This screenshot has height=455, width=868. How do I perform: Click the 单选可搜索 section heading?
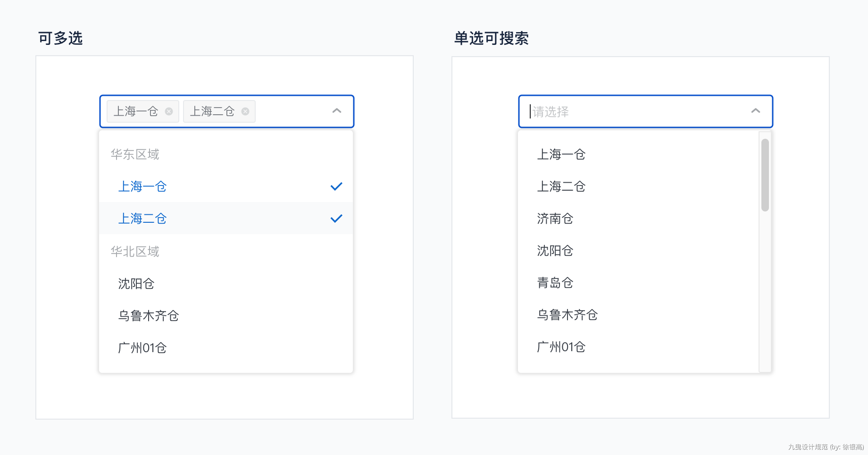pos(491,38)
